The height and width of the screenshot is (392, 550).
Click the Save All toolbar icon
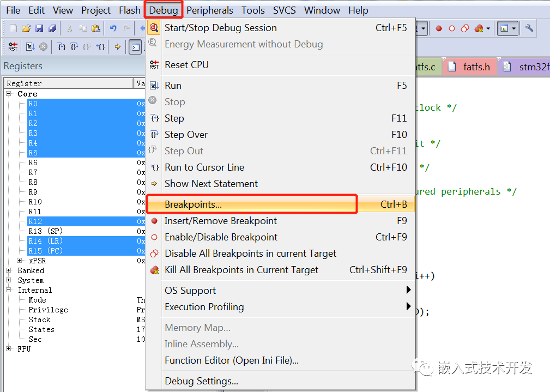tap(53, 27)
